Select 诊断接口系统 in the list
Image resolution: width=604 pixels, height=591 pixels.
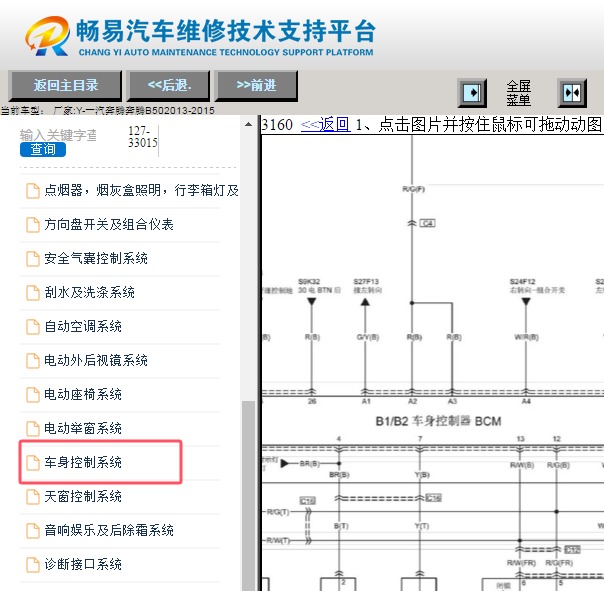tap(83, 564)
